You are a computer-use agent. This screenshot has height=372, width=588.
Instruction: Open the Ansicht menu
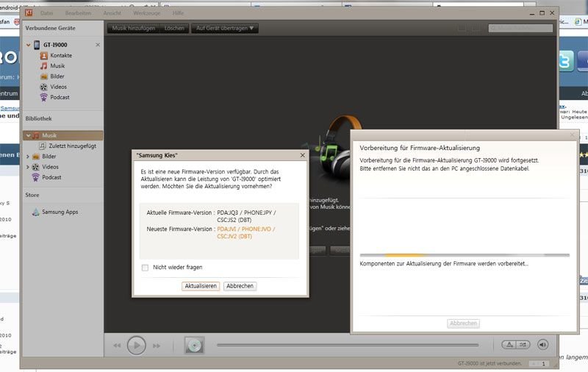[x=112, y=13]
